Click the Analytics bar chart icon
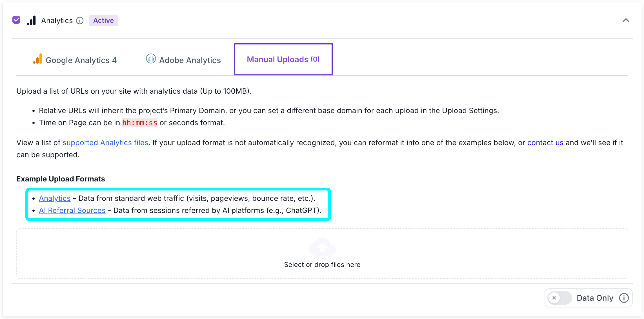644x319 pixels. (x=31, y=20)
